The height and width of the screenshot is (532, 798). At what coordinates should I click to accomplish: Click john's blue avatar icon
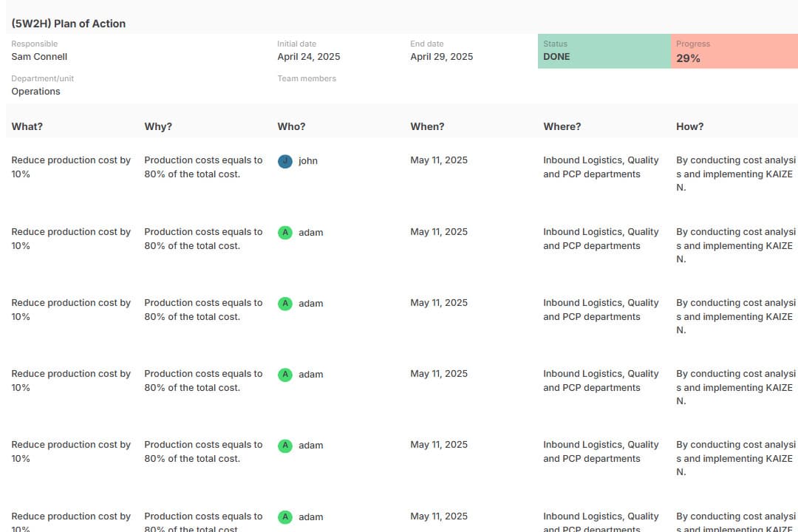click(x=285, y=161)
